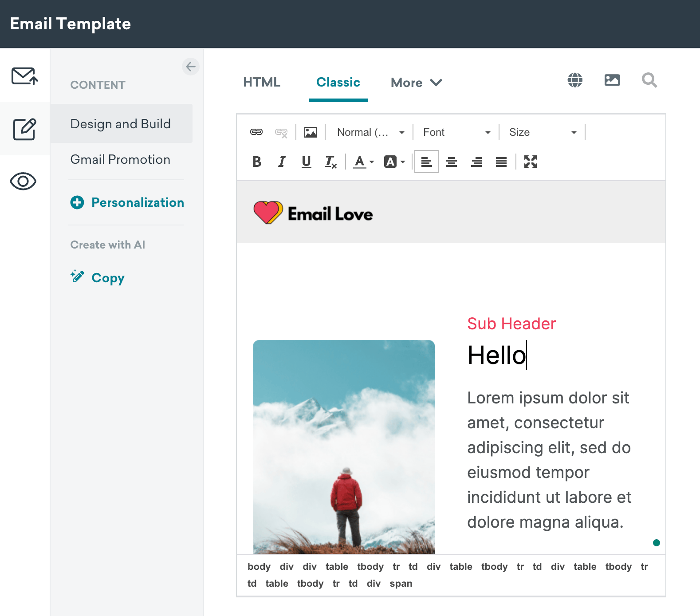
Task: Align text right
Action: [476, 162]
